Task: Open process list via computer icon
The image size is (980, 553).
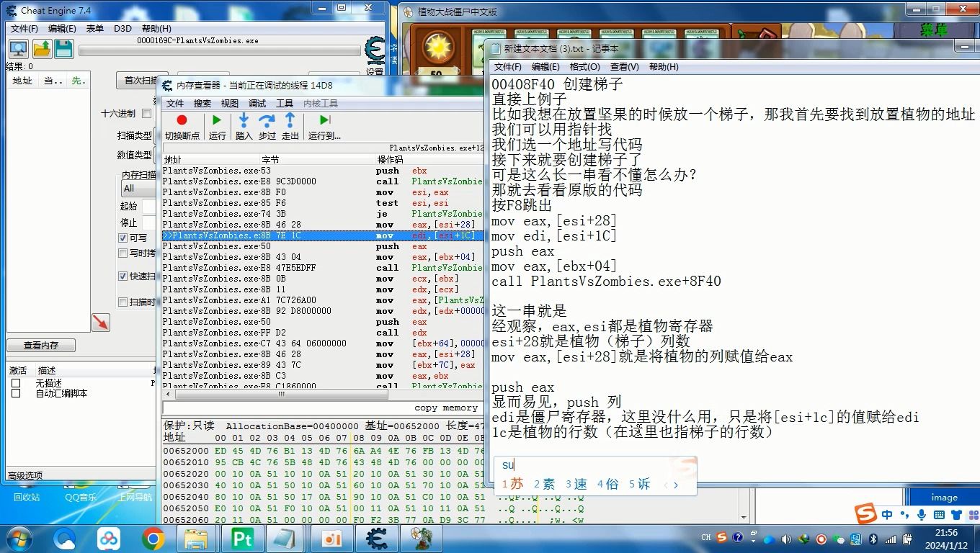Action: point(18,48)
